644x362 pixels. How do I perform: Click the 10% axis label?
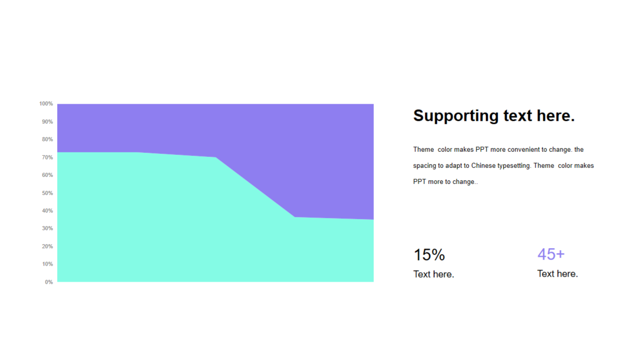[48, 264]
